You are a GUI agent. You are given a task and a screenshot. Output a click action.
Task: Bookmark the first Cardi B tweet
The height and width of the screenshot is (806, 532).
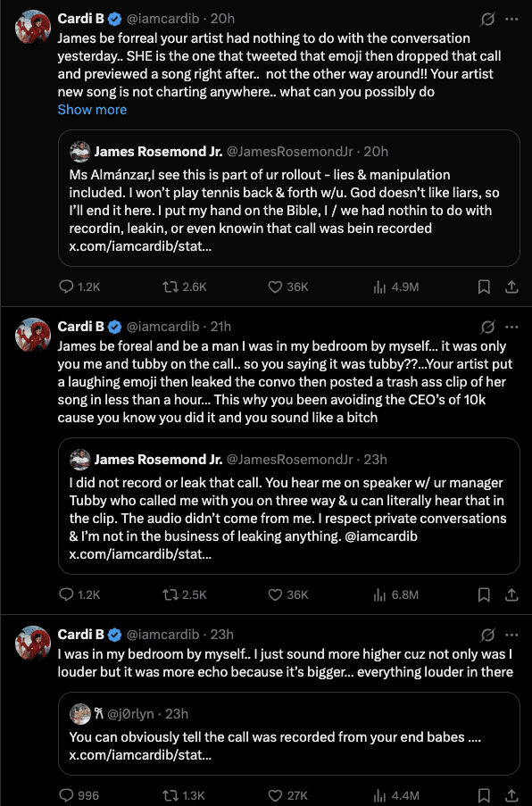484,287
